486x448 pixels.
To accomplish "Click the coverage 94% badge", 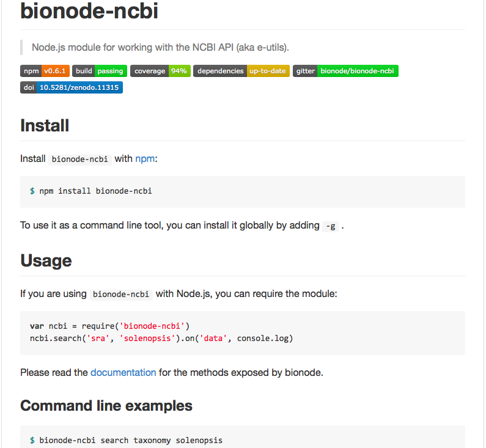I will (x=161, y=71).
